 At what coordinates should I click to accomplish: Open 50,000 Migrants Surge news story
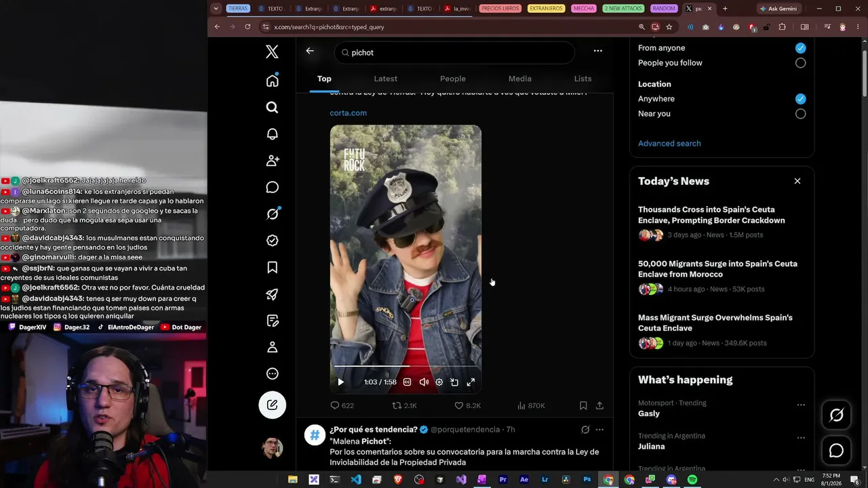(717, 269)
